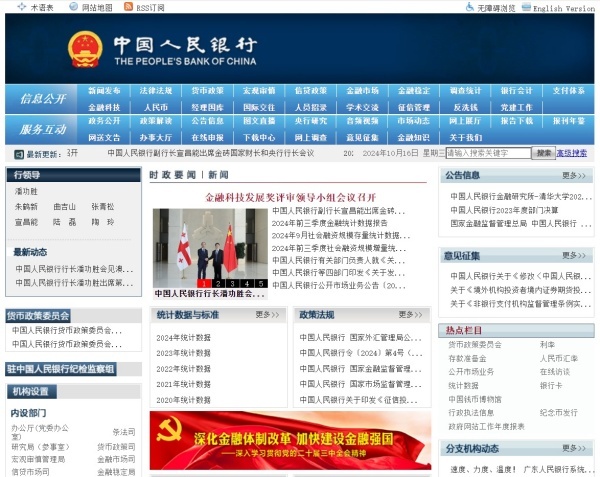
Task: Switch to the 新闻 tab
Action: (x=218, y=175)
